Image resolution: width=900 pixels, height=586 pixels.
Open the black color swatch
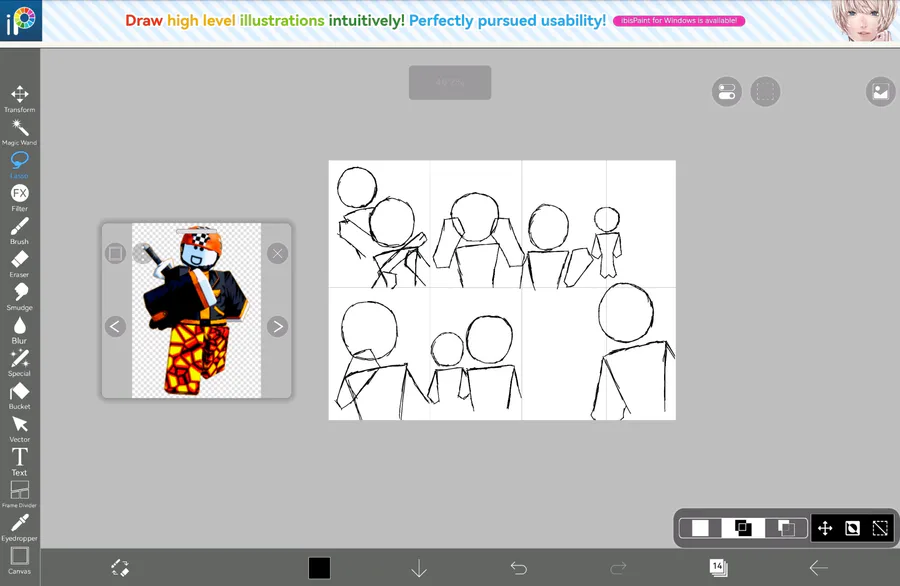click(319, 568)
